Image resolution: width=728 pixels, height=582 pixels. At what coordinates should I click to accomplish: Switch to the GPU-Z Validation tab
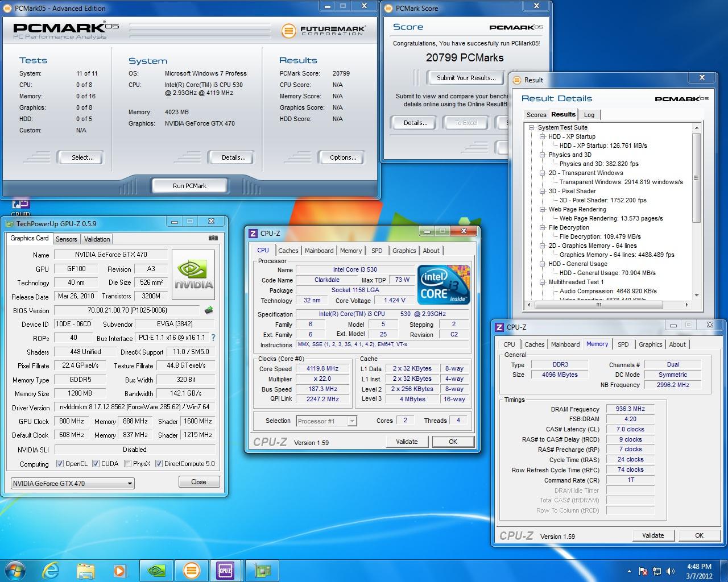(97, 239)
